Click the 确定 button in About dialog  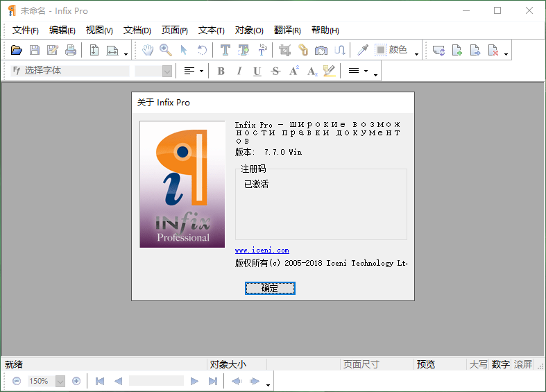click(270, 288)
